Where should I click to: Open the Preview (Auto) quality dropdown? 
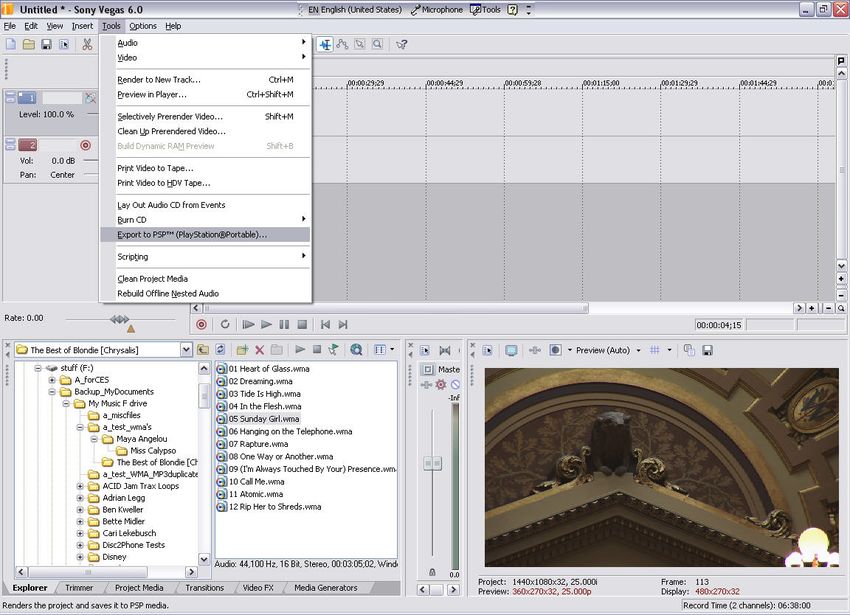tap(638, 350)
